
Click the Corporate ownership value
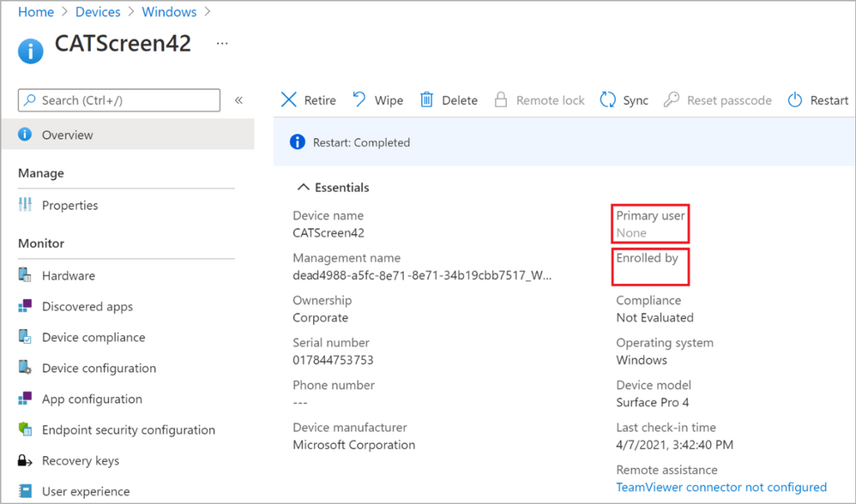pyautogui.click(x=321, y=317)
